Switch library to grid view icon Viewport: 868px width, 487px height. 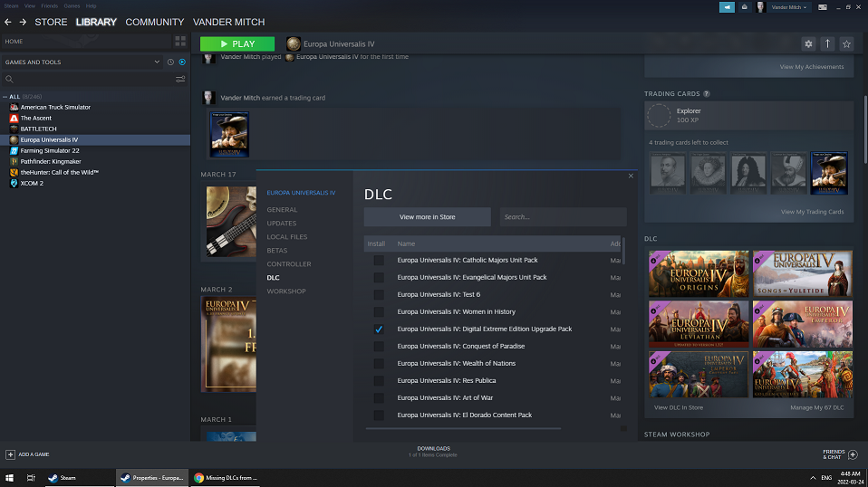point(180,42)
